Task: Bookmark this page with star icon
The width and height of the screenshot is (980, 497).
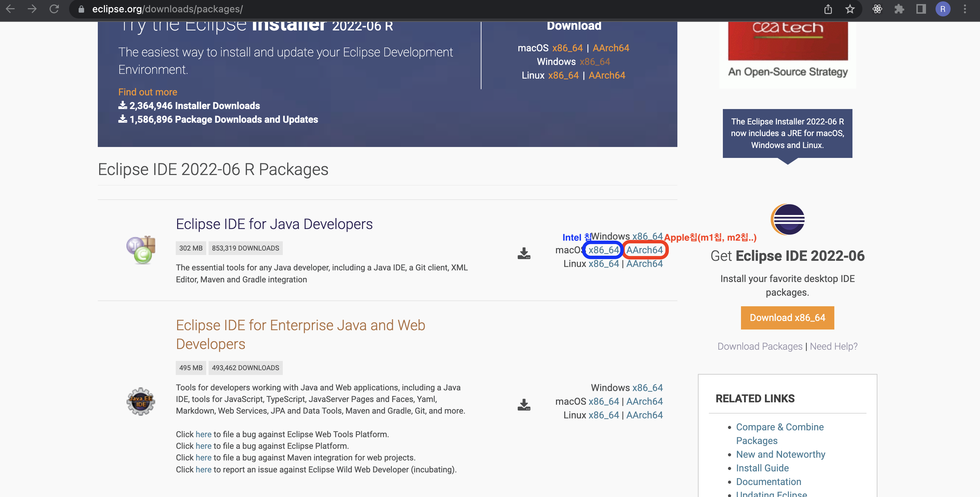Action: click(850, 9)
